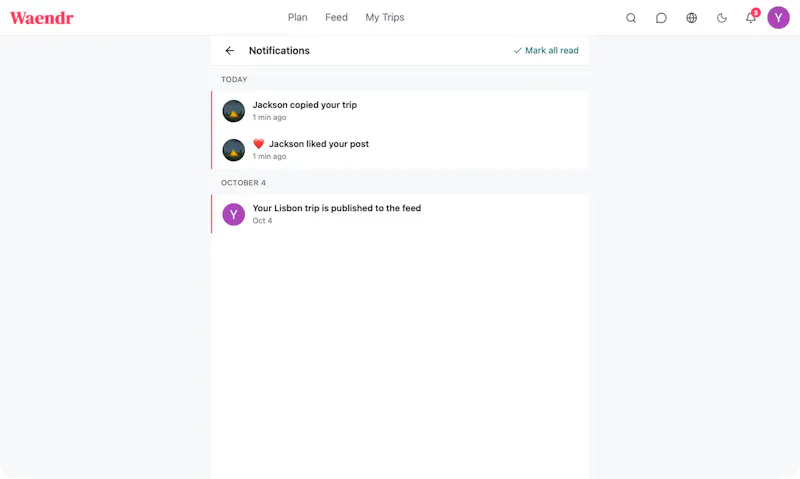Open the messages chat bubble icon
Screen dimensions: 800x479
tap(661, 18)
